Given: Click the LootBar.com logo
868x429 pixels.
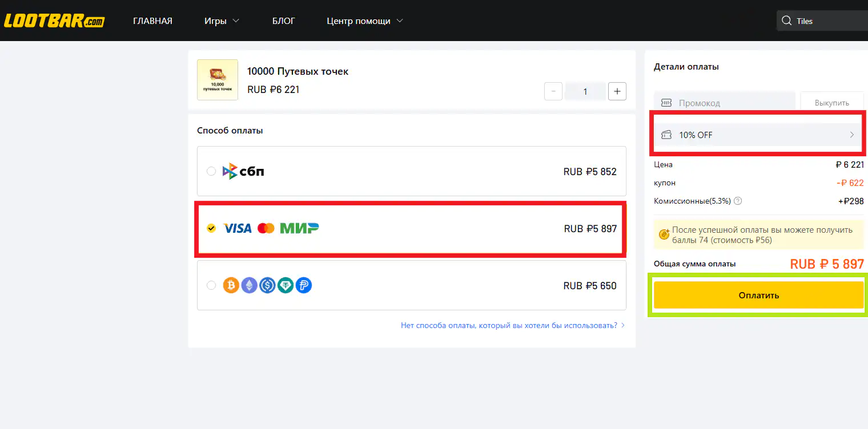Looking at the screenshot, I should (x=54, y=21).
